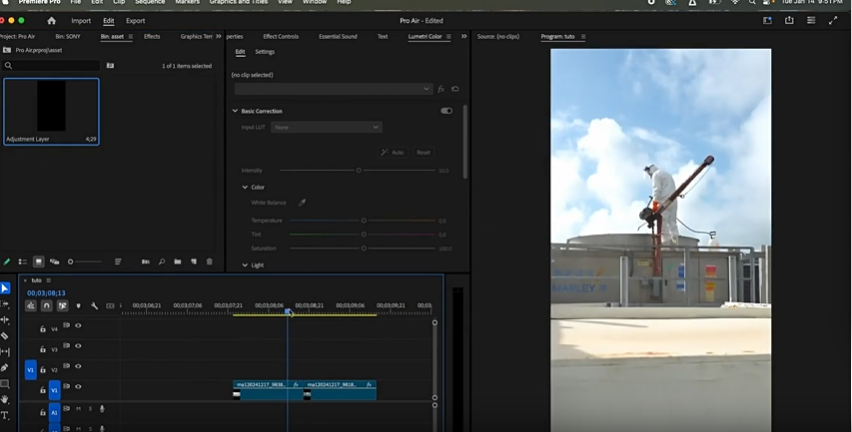Click the Home icon
The image size is (852, 432).
coord(52,20)
